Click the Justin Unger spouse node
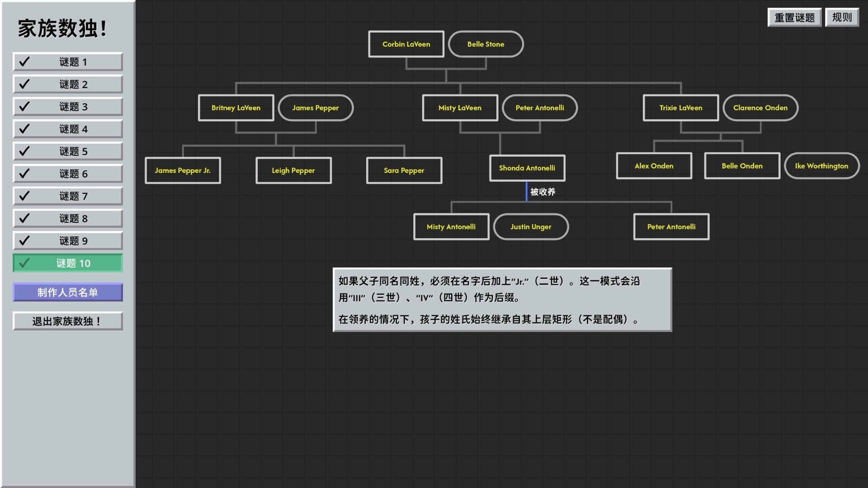 [531, 227]
